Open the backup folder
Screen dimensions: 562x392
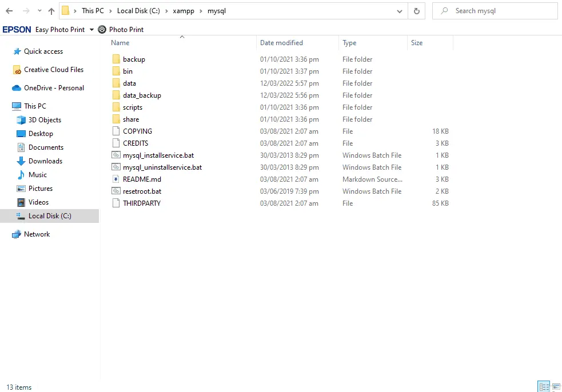[135, 59]
